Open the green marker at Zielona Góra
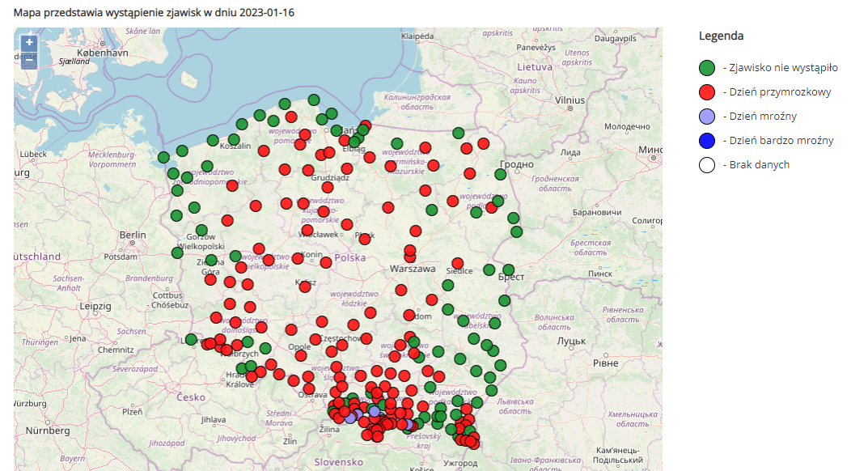Screen dimensions: 868x471 coord(211,261)
